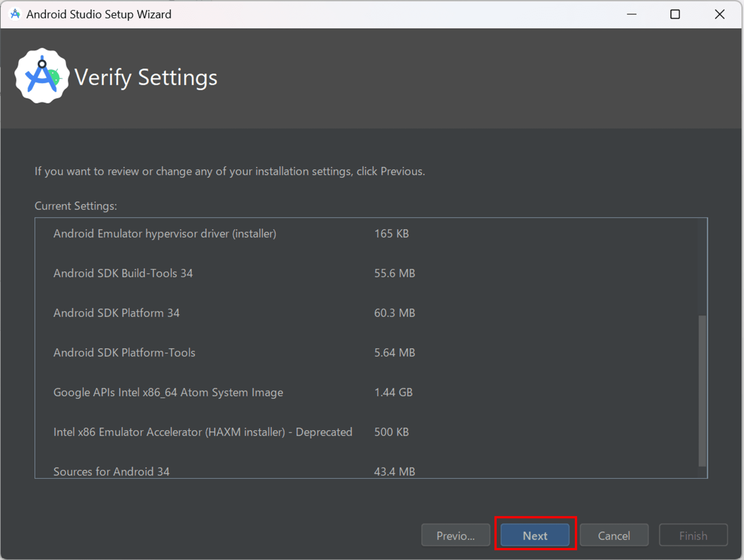The height and width of the screenshot is (560, 744).
Task: Click the Android Studio logo icon
Action: (41, 75)
